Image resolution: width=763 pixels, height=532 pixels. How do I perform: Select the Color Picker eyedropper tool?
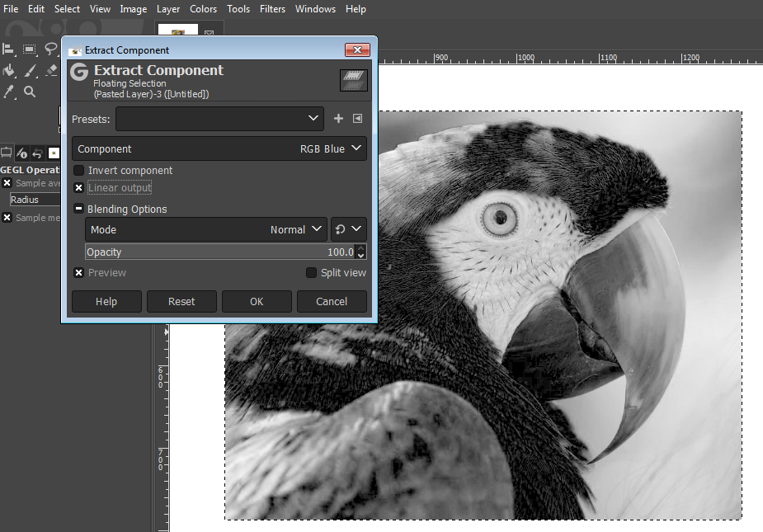tap(9, 92)
